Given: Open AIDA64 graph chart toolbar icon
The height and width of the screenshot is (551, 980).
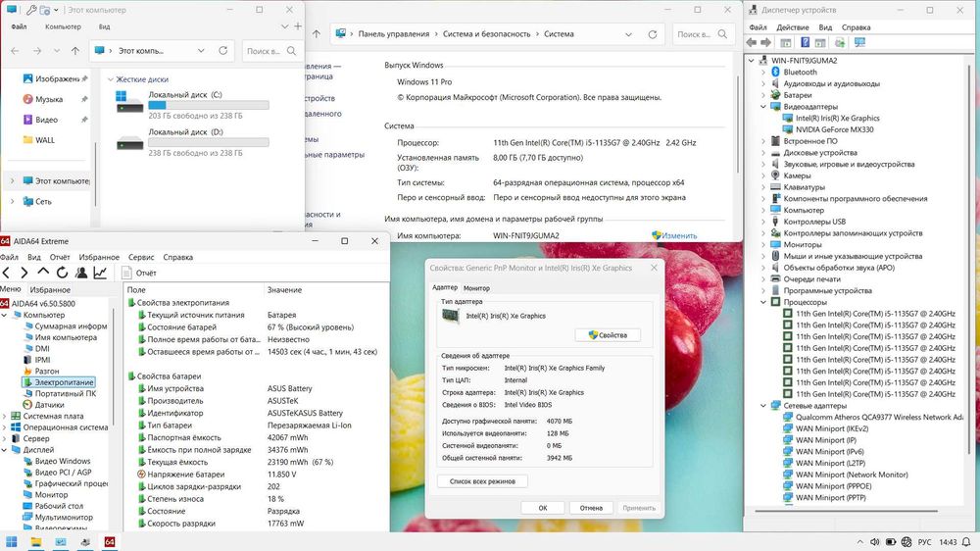Looking at the screenshot, I should point(100,273).
